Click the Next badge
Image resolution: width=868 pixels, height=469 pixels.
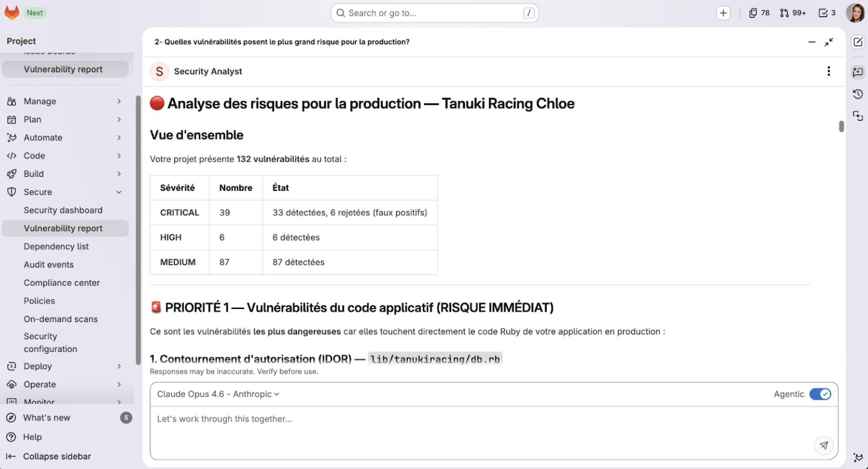[35, 13]
